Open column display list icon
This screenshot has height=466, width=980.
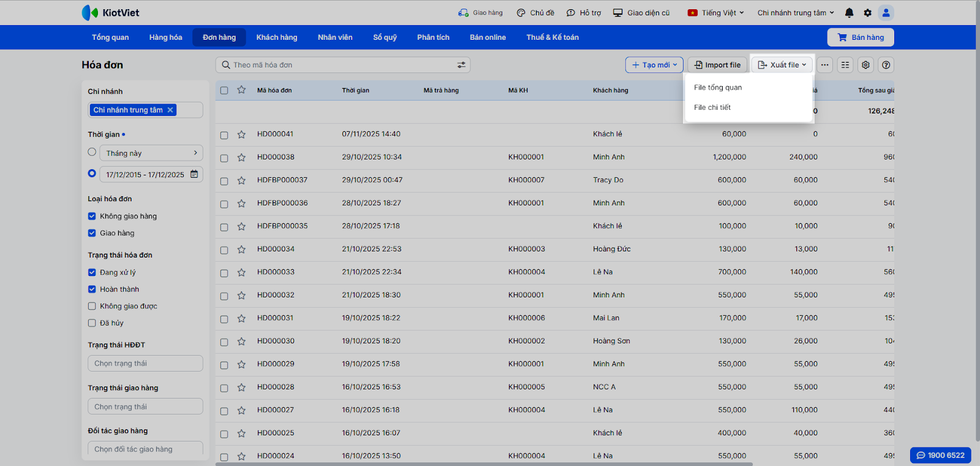coord(845,65)
